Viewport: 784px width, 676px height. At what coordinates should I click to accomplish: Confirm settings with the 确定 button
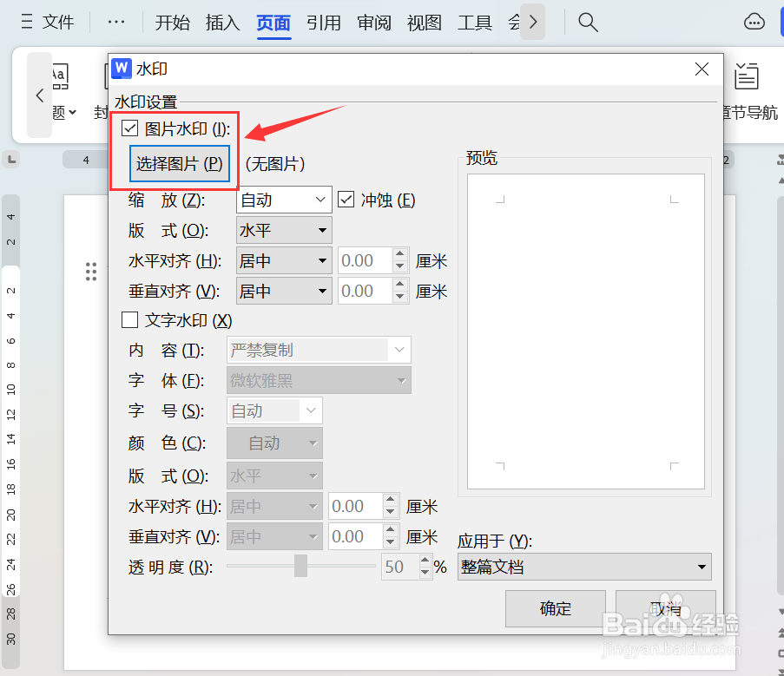coord(555,608)
